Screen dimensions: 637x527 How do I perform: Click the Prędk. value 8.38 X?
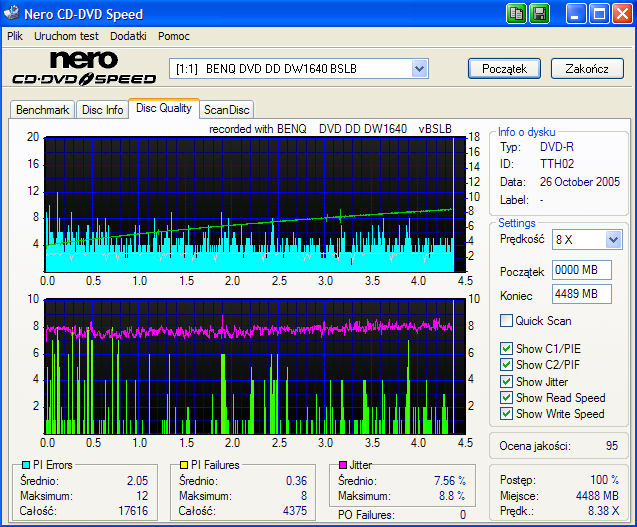tap(604, 511)
